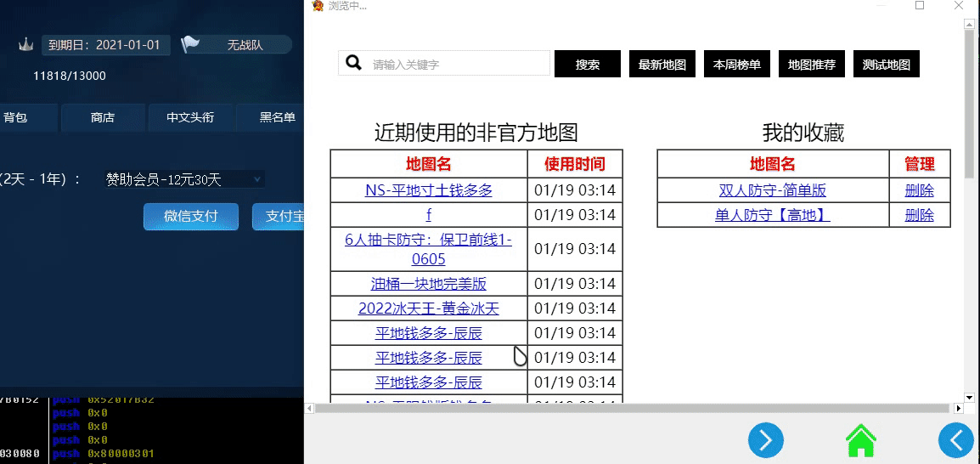This screenshot has width=980, height=464.
Task: Click the magnifying glass search icon
Action: (353, 64)
